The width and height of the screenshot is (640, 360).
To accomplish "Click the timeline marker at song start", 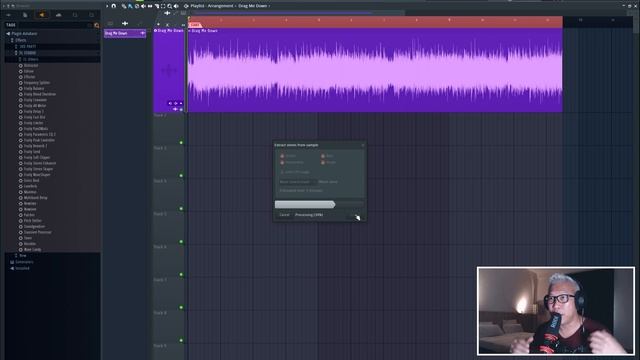I will [x=195, y=25].
